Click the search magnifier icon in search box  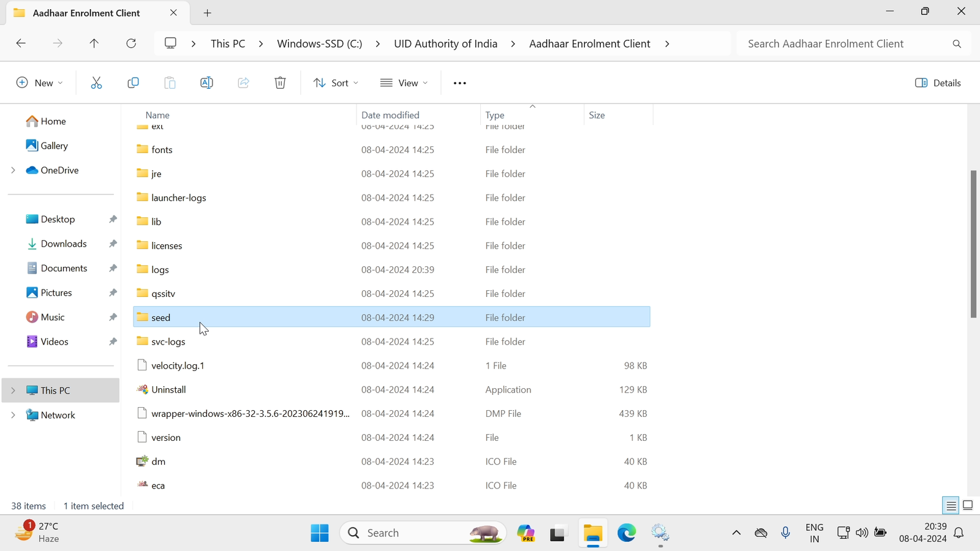point(957,43)
